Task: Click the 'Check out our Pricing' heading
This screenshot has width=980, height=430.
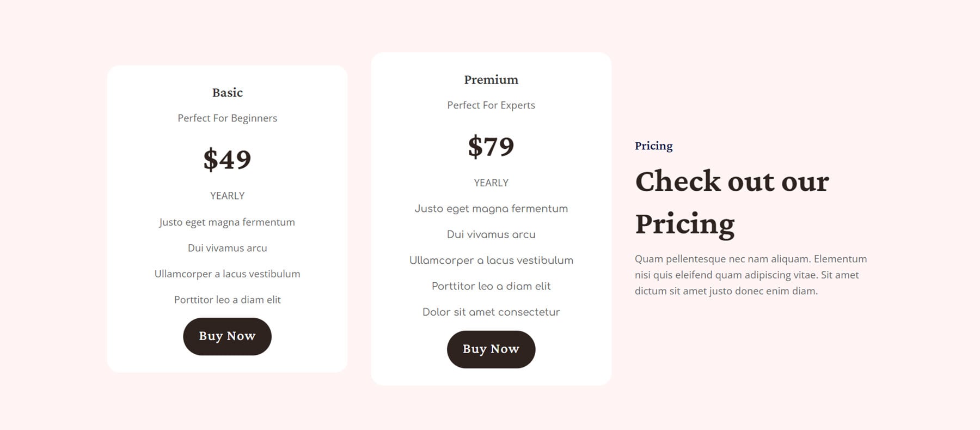Action: click(x=732, y=202)
